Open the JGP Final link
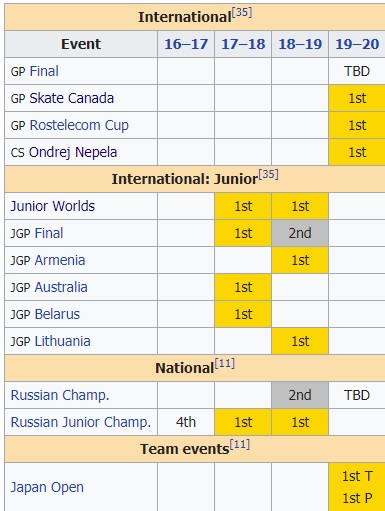385x511 pixels. click(49, 233)
